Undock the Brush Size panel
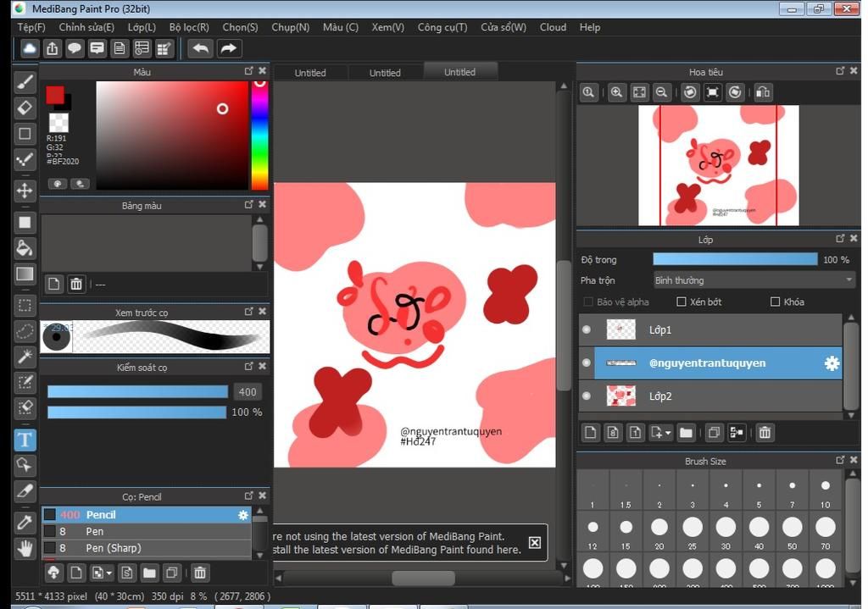Image resolution: width=868 pixels, height=609 pixels. coord(840,460)
